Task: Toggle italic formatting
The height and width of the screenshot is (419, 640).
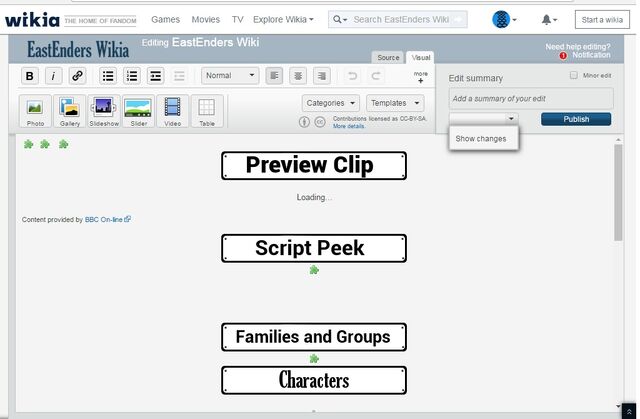Action: 53,76
